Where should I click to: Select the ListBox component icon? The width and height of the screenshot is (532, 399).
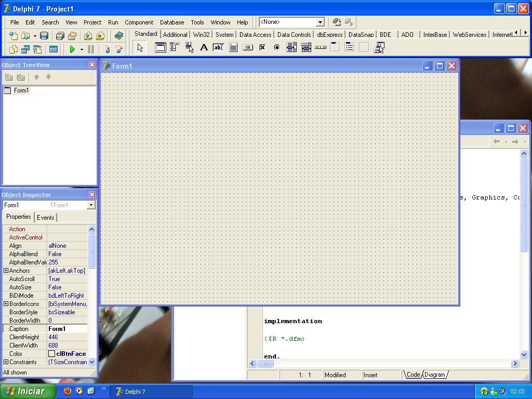click(x=291, y=47)
